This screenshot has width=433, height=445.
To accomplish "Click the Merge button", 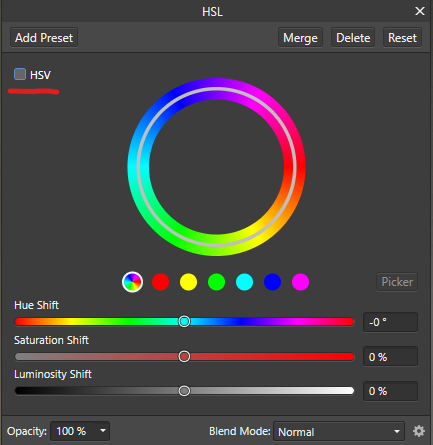I will pos(300,38).
